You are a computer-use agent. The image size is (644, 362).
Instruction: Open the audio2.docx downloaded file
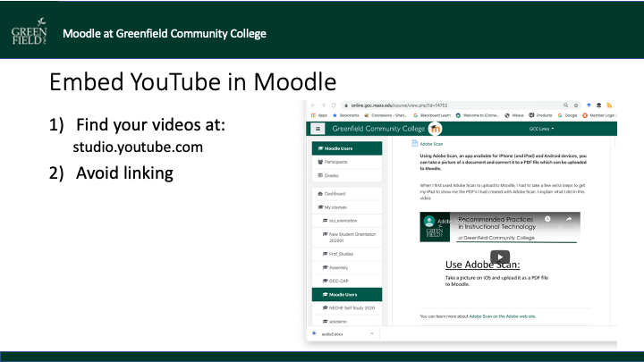point(333,334)
